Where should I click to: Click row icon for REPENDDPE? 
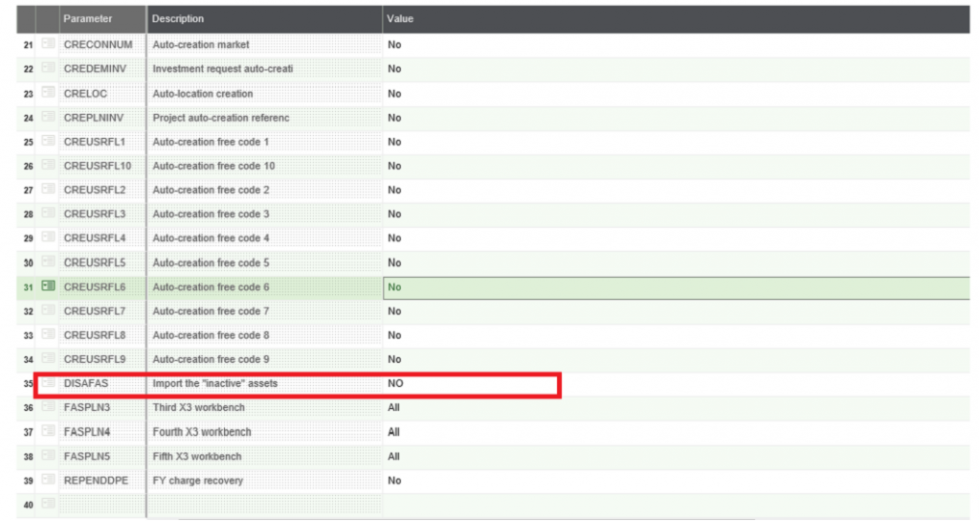pyautogui.click(x=48, y=480)
